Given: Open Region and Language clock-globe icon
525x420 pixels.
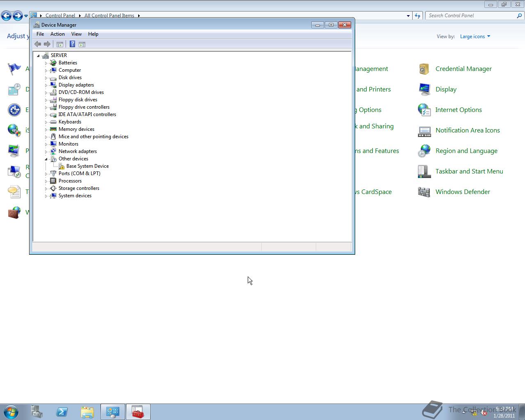Looking at the screenshot, I should tap(424, 151).
